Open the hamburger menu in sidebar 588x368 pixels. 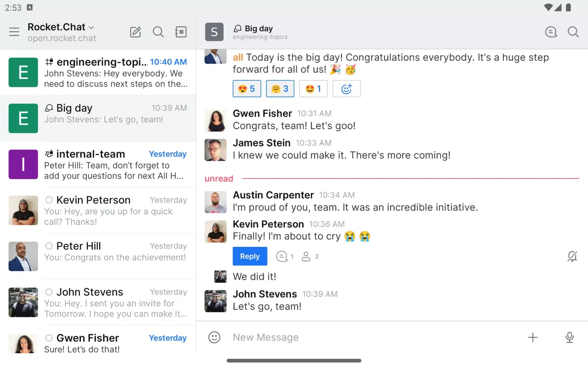point(14,32)
